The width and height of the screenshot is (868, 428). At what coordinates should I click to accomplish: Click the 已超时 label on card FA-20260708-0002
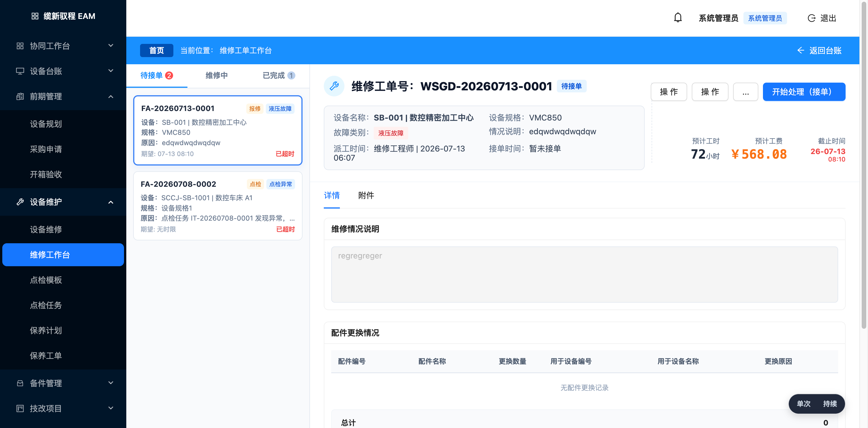(285, 229)
